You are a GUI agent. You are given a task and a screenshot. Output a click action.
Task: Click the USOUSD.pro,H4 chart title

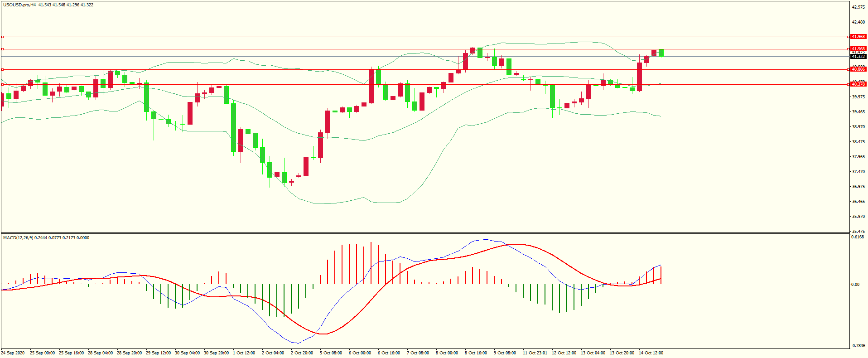point(19,5)
